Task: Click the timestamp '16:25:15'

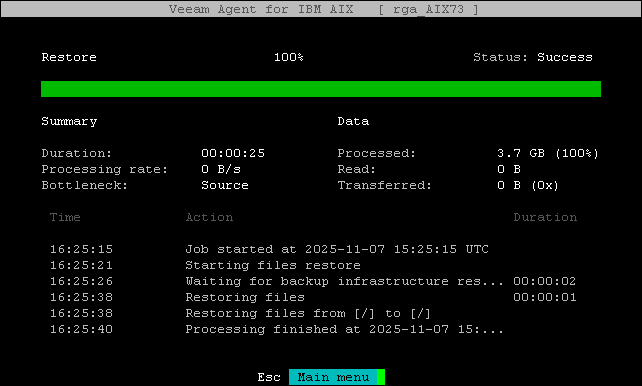Action: (x=81, y=249)
